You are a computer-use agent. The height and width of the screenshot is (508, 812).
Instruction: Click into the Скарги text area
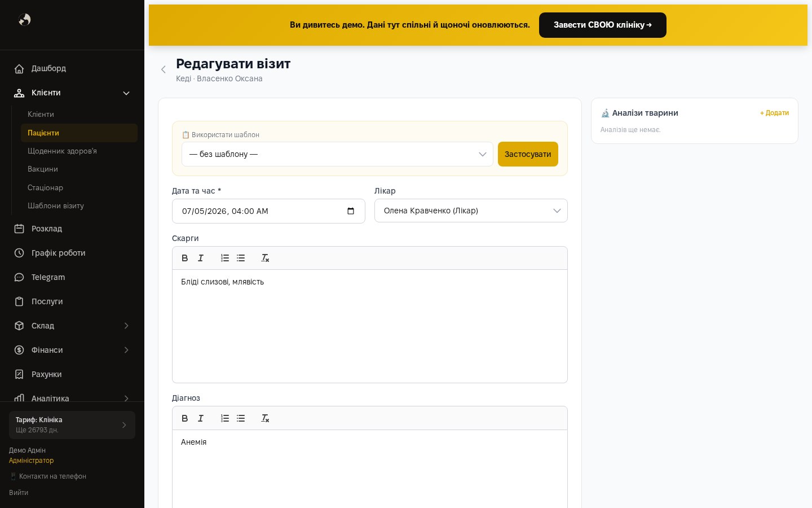(x=370, y=326)
